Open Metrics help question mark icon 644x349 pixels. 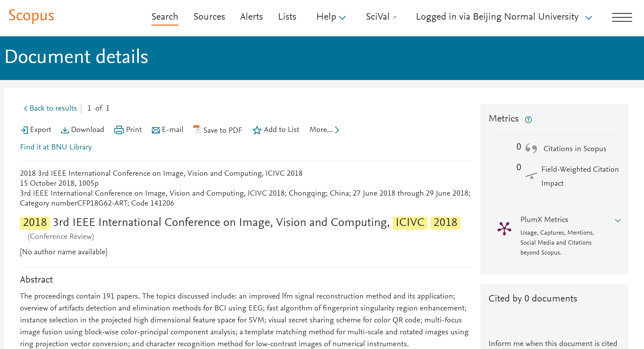pyautogui.click(x=528, y=120)
